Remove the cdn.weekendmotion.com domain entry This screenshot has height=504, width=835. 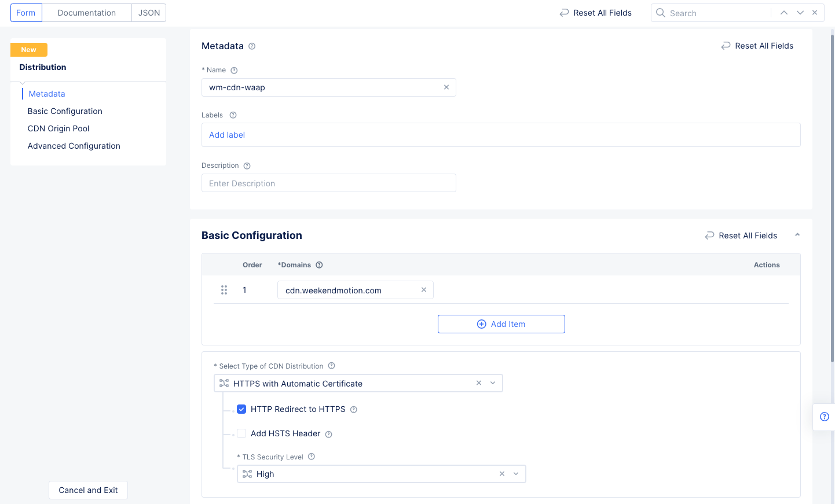click(x=423, y=290)
